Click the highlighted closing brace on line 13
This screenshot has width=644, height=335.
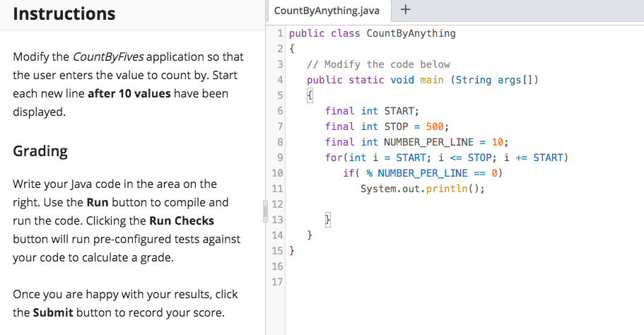coord(327,220)
